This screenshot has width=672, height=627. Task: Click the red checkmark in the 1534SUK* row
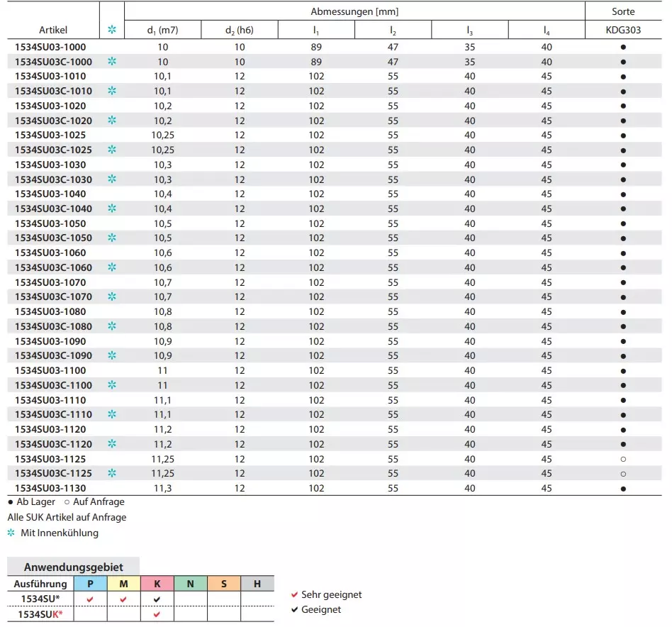[x=157, y=614]
